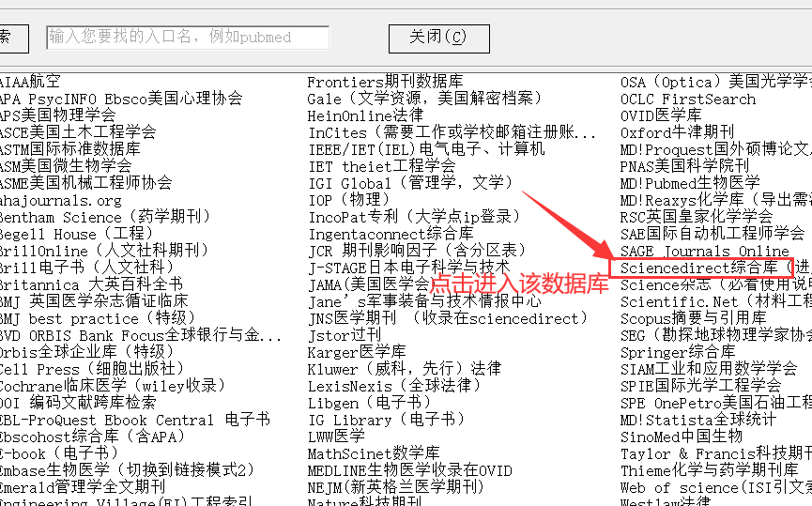The image size is (812, 506).
Task: Select Oxford牛津期刊
Action: (678, 132)
